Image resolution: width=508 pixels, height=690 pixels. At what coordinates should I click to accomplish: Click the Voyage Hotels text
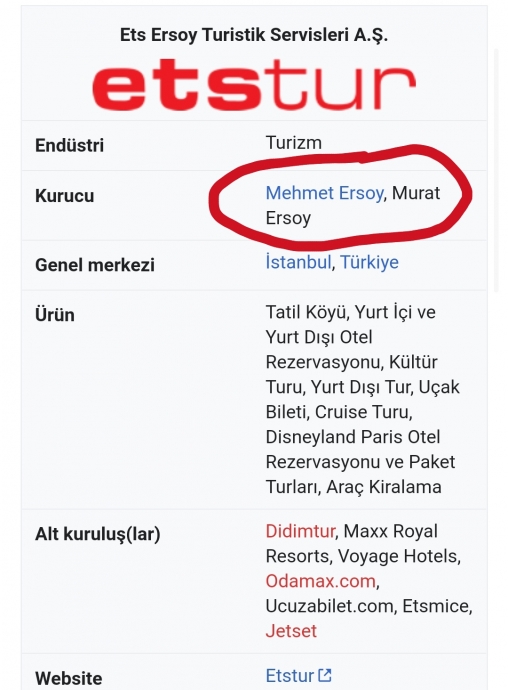399,556
